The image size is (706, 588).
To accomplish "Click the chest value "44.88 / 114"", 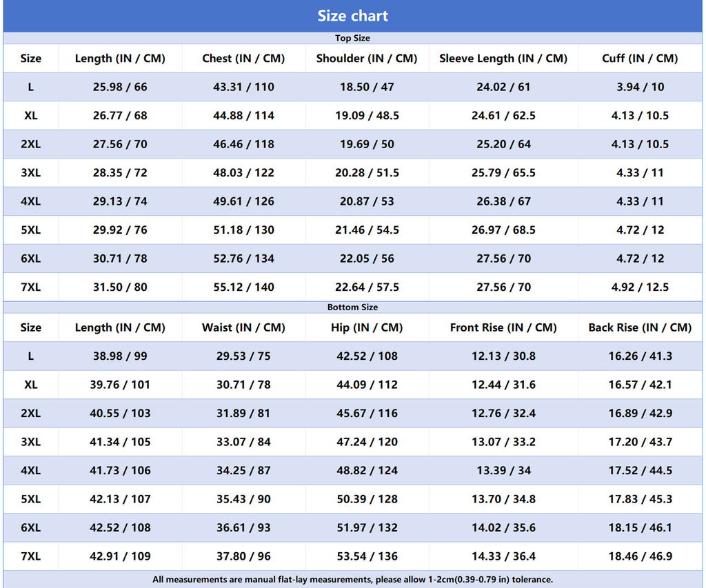I will pos(243,116).
